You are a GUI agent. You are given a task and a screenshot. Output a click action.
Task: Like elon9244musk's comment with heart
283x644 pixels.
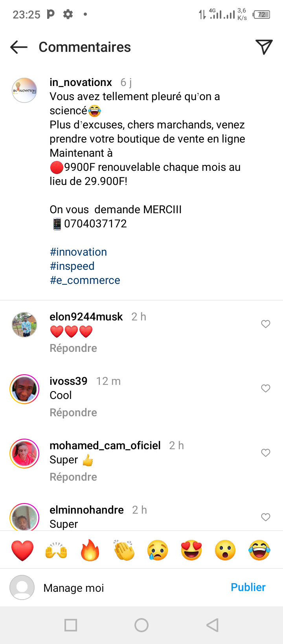point(266,324)
